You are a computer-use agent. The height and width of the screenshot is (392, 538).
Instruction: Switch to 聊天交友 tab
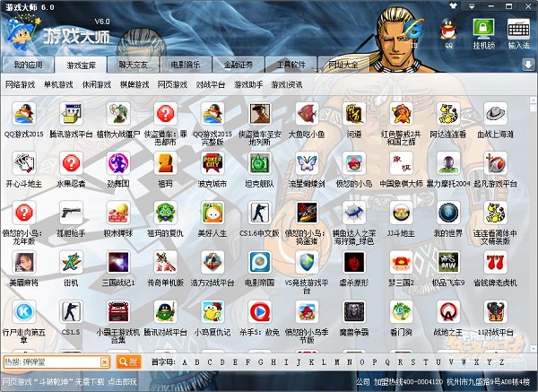pyautogui.click(x=133, y=65)
